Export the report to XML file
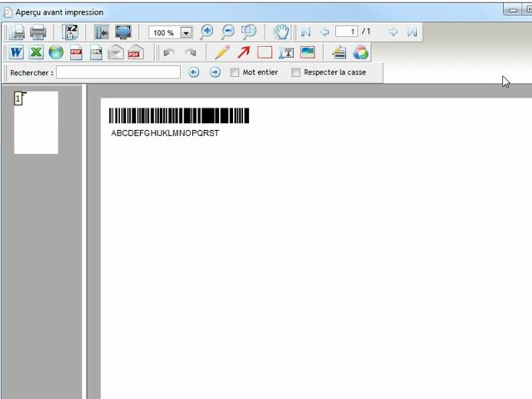 (96, 53)
